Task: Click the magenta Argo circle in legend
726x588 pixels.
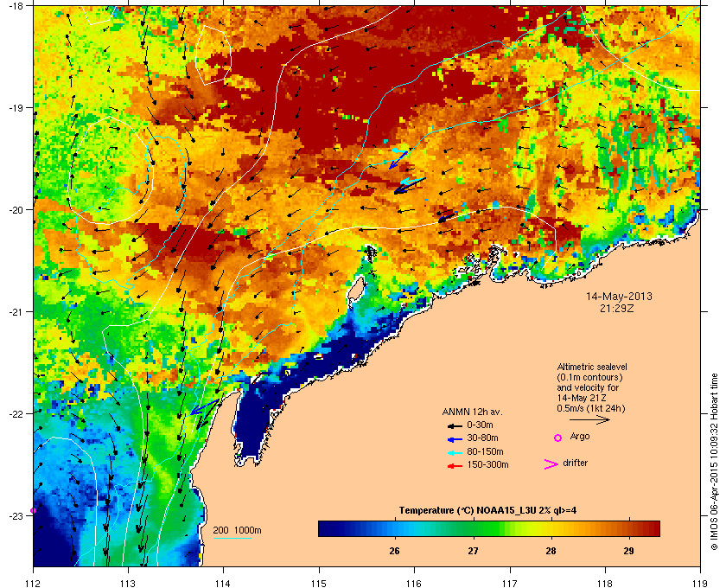Action: 558,438
